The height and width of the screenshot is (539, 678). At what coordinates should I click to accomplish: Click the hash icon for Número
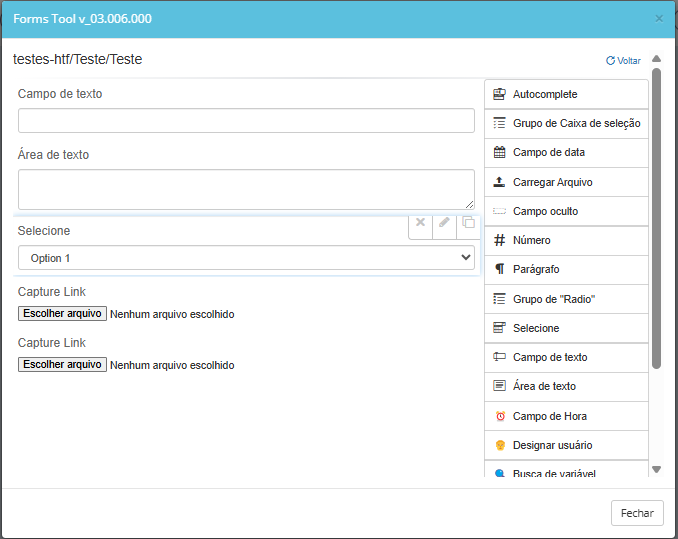click(x=499, y=241)
